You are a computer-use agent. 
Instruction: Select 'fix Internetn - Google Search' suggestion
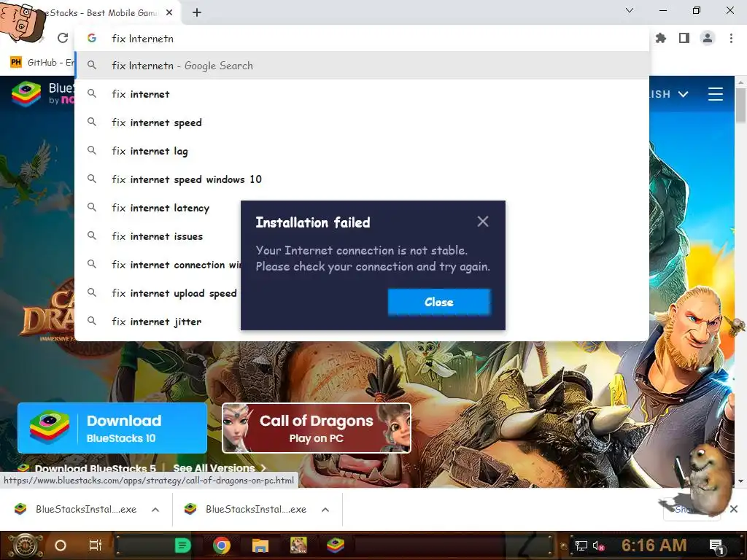click(x=362, y=66)
